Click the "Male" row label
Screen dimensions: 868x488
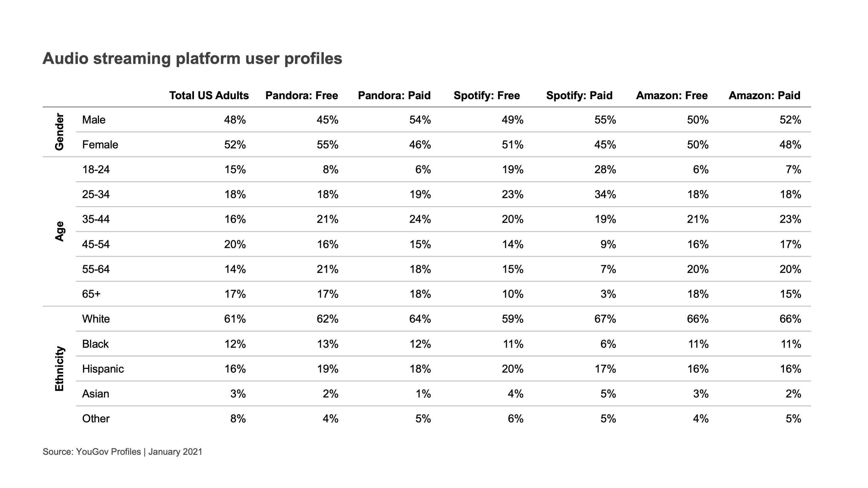[x=94, y=120]
